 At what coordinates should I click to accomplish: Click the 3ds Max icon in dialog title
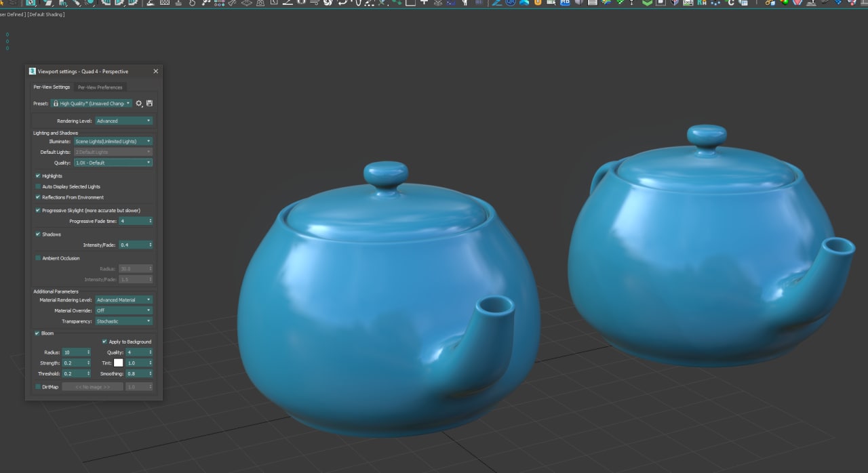click(x=32, y=71)
